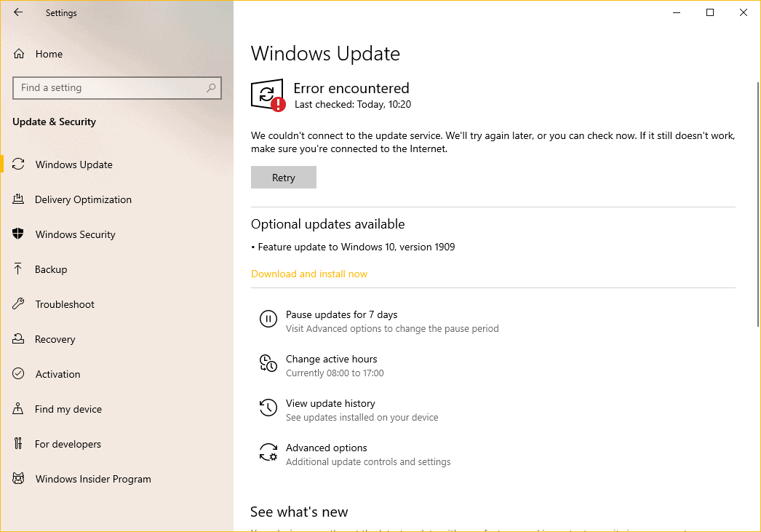Open Change active hours
Screen dimensions: 761x532
tap(331, 359)
